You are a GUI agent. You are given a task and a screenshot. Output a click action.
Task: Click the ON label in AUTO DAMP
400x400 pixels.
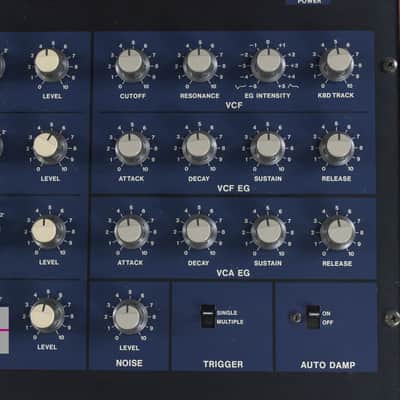pos(326,314)
